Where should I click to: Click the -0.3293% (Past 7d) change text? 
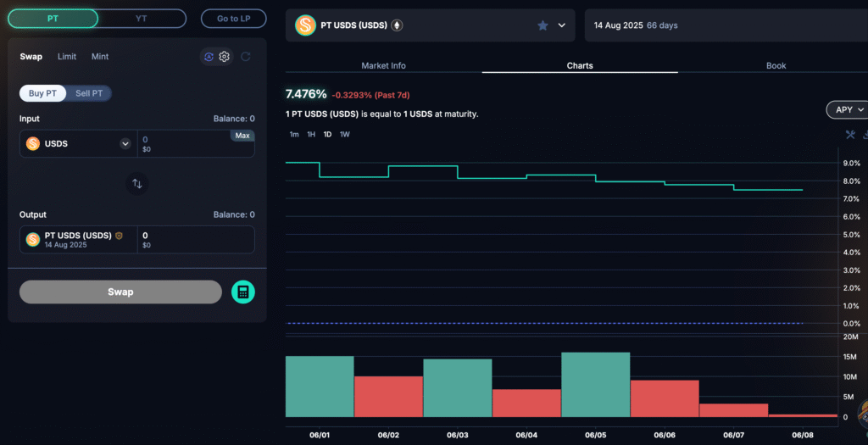371,95
